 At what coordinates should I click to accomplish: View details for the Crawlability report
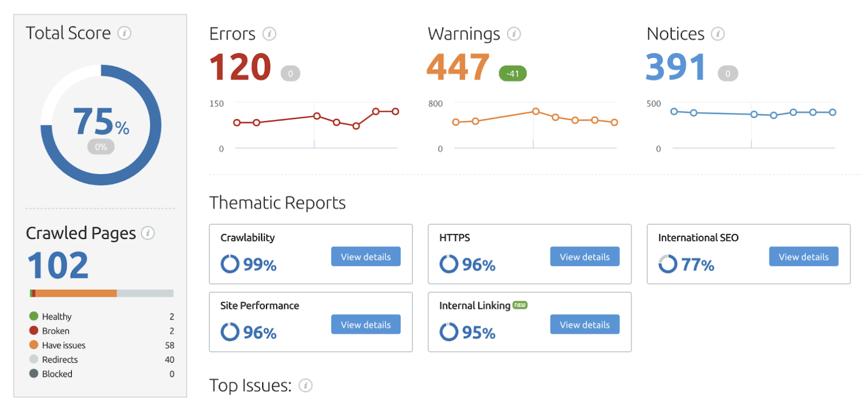[x=365, y=256]
